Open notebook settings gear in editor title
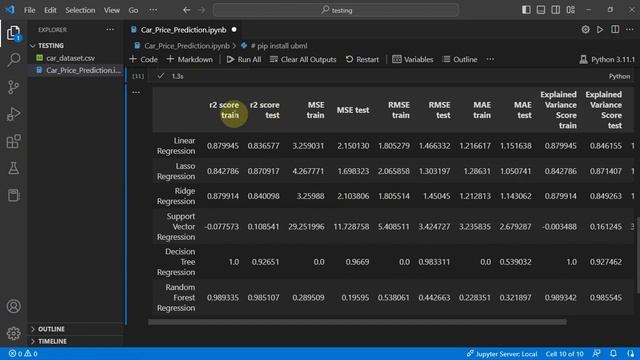The height and width of the screenshot is (360, 640). 585,29
